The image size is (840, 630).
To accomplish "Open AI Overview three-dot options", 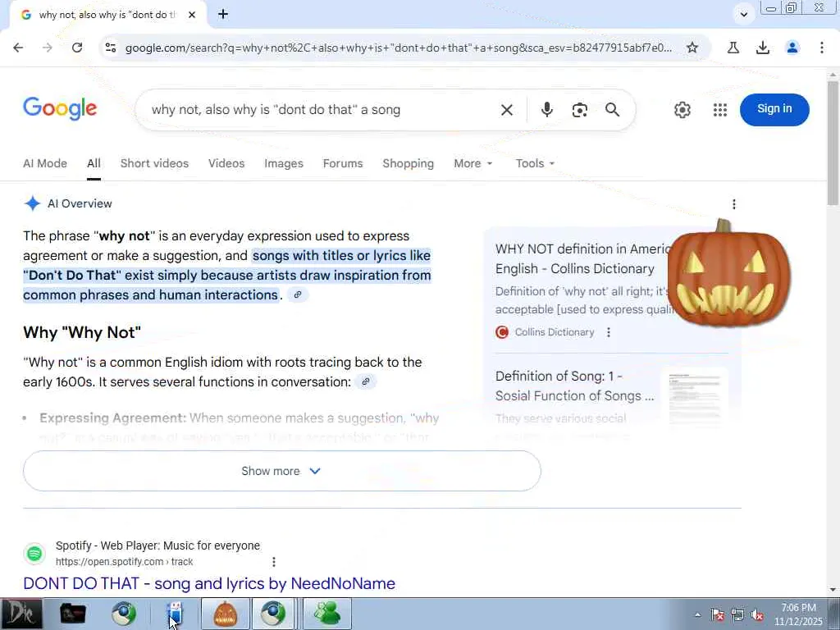I will pos(734,204).
